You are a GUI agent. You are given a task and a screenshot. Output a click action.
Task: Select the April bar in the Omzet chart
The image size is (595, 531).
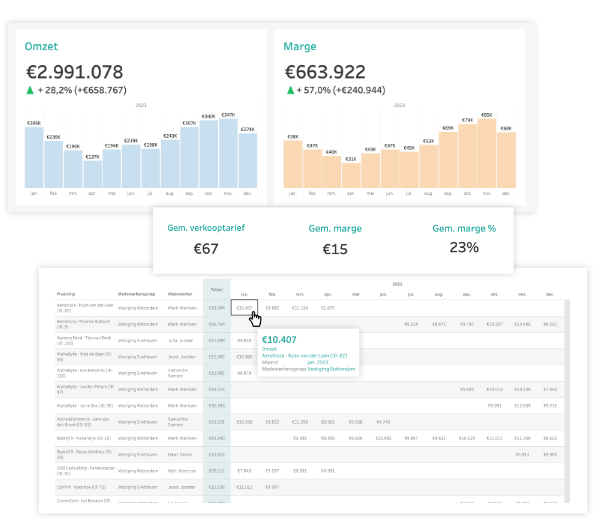click(93, 174)
